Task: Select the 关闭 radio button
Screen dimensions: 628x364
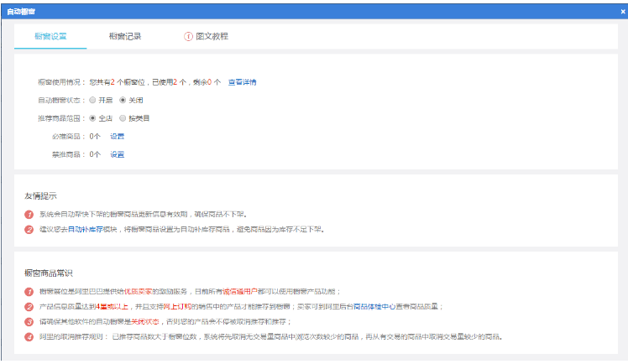Action: pos(122,100)
